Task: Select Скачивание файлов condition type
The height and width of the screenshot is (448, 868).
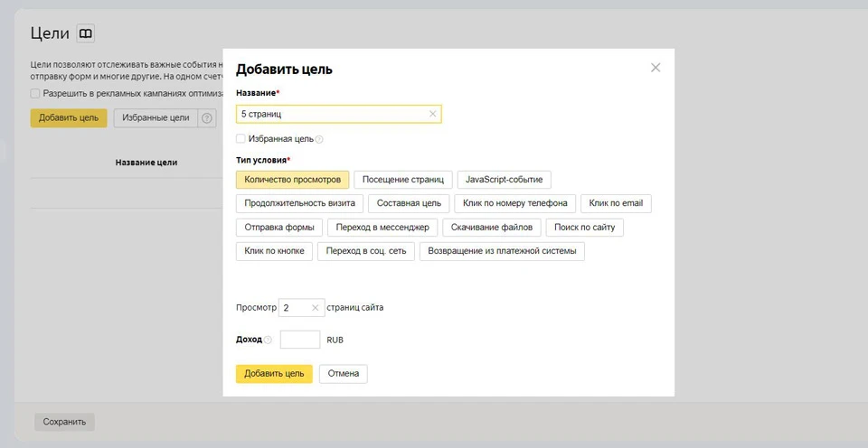Action: [492, 228]
